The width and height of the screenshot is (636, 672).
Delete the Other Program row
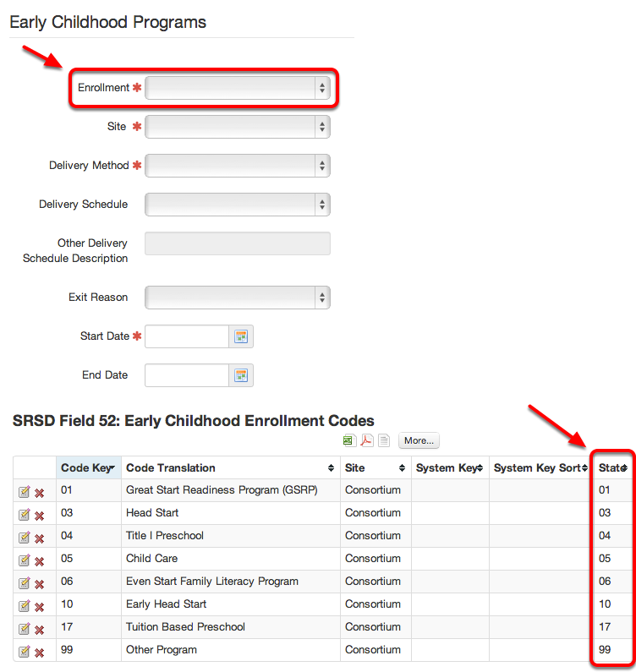(x=40, y=653)
